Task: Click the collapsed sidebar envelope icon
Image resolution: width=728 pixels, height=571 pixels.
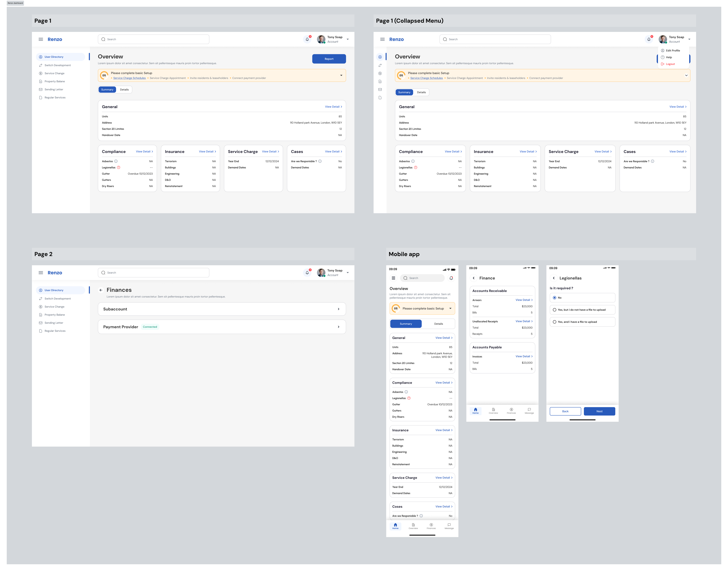Action: 380,90
